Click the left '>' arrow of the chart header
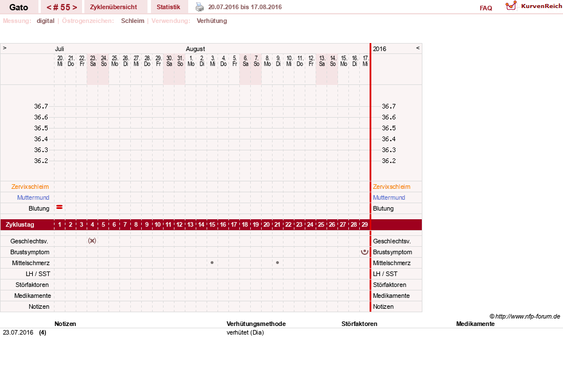 pyautogui.click(x=5, y=48)
